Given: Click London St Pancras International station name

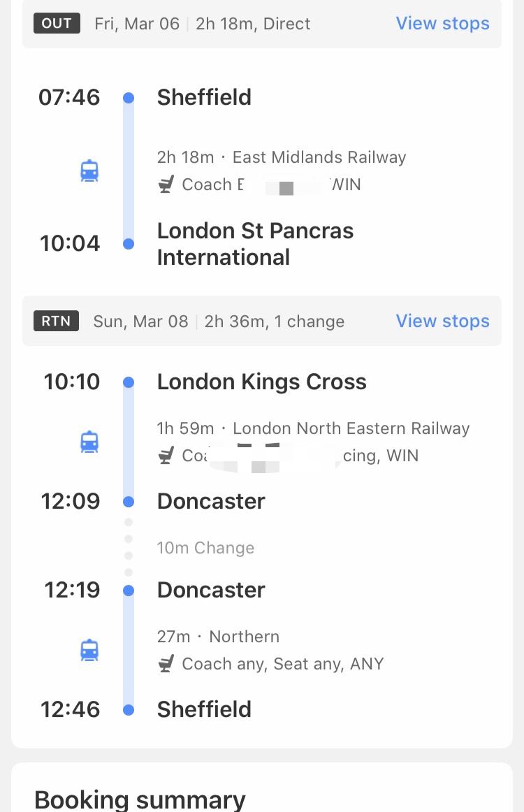Looking at the screenshot, I should coord(255,244).
